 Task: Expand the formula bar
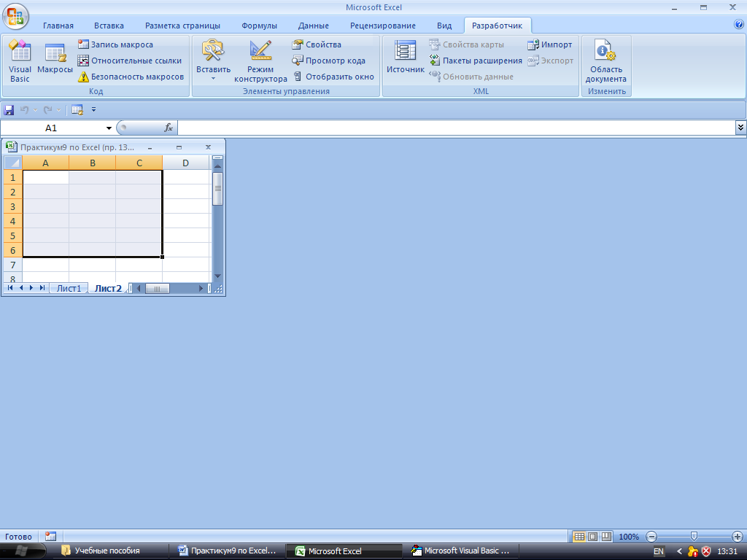pyautogui.click(x=740, y=127)
